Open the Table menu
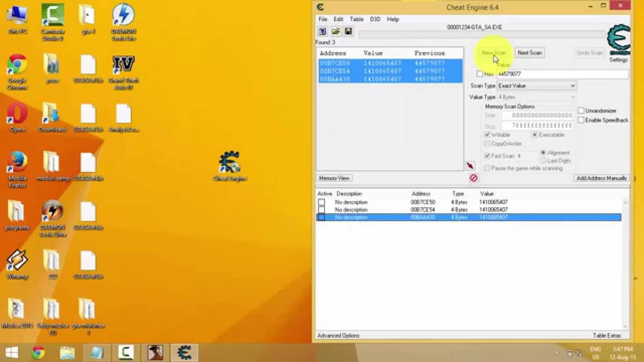The image size is (644, 362). pos(356,19)
